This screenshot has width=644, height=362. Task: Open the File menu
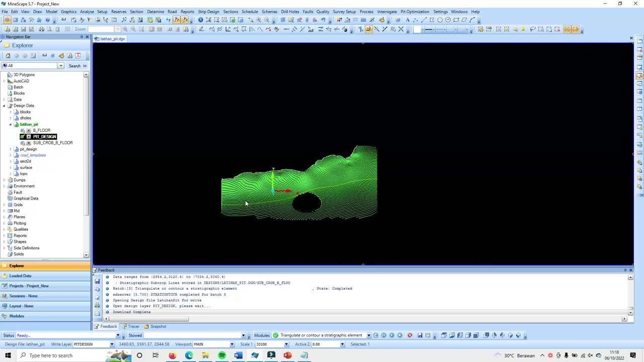(5, 12)
